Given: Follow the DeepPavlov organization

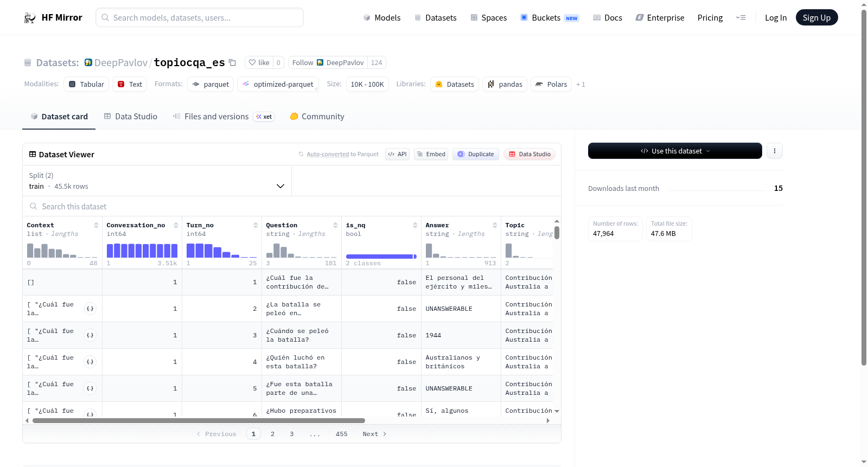Looking at the screenshot, I should [x=328, y=62].
